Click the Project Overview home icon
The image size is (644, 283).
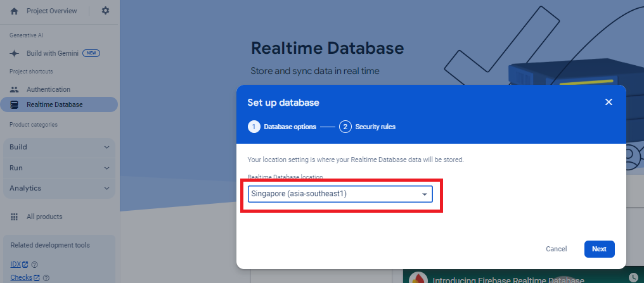[x=14, y=11]
